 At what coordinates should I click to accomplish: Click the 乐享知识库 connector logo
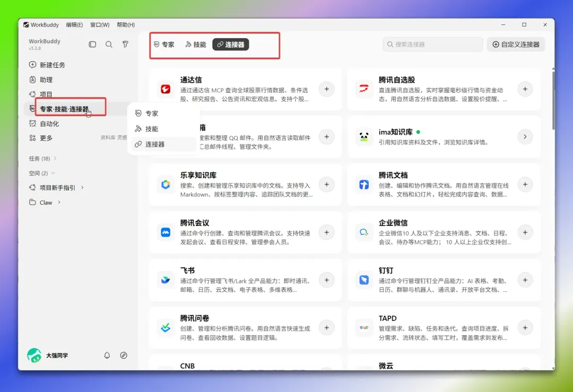click(166, 185)
